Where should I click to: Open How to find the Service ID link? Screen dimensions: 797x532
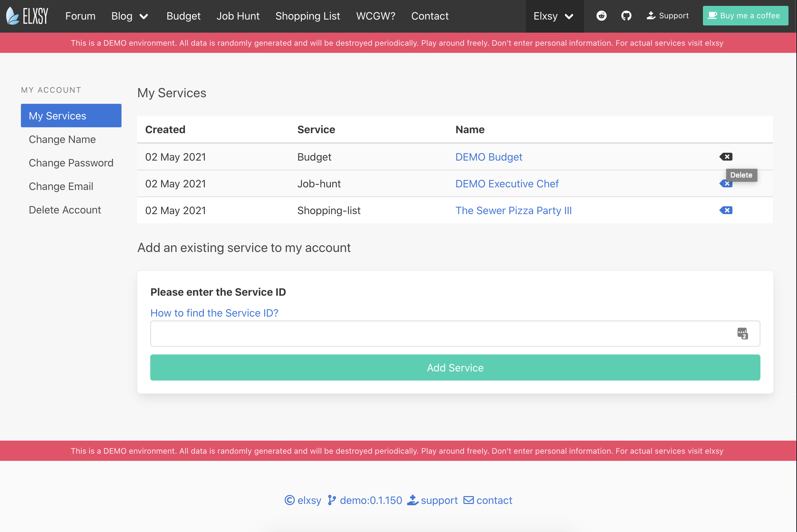(x=214, y=313)
